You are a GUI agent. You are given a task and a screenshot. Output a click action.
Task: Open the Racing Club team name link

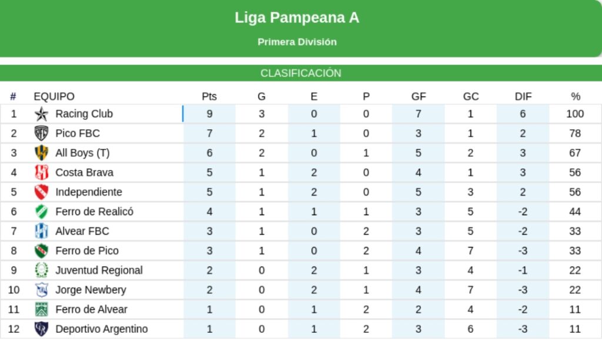(84, 113)
